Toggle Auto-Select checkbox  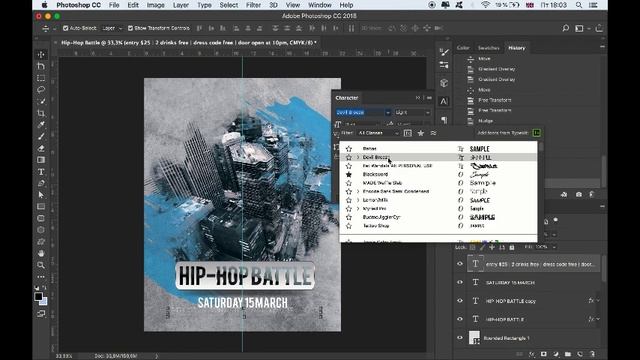tap(66, 28)
